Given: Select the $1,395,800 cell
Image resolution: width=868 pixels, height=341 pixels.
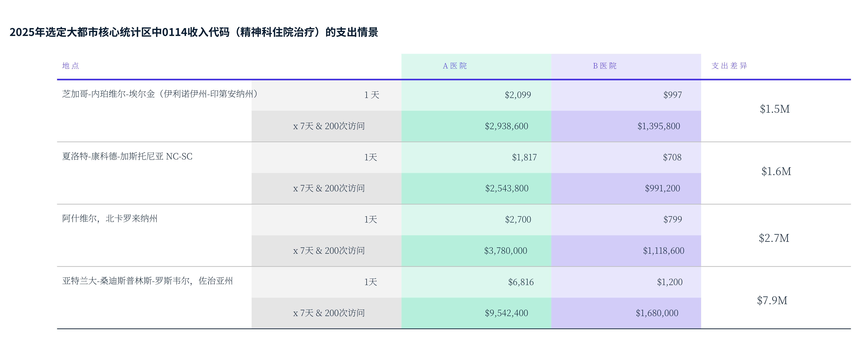Looking at the screenshot, I should [x=658, y=126].
